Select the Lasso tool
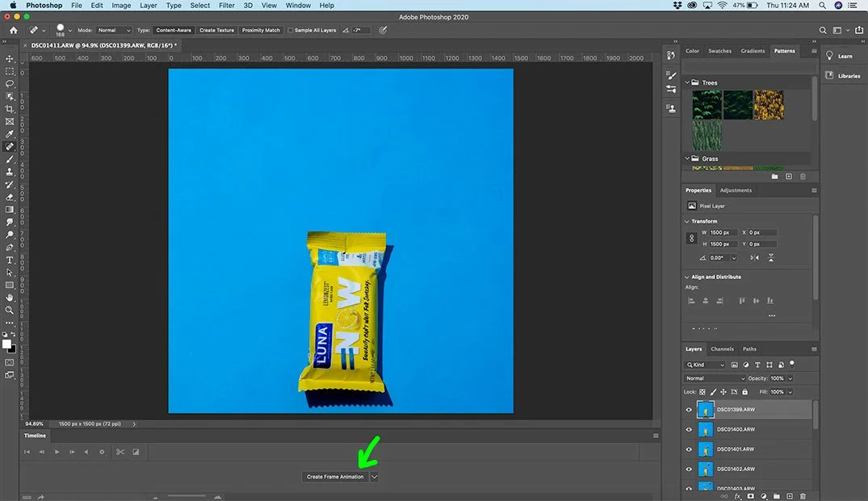This screenshot has width=868, height=501. [x=10, y=84]
